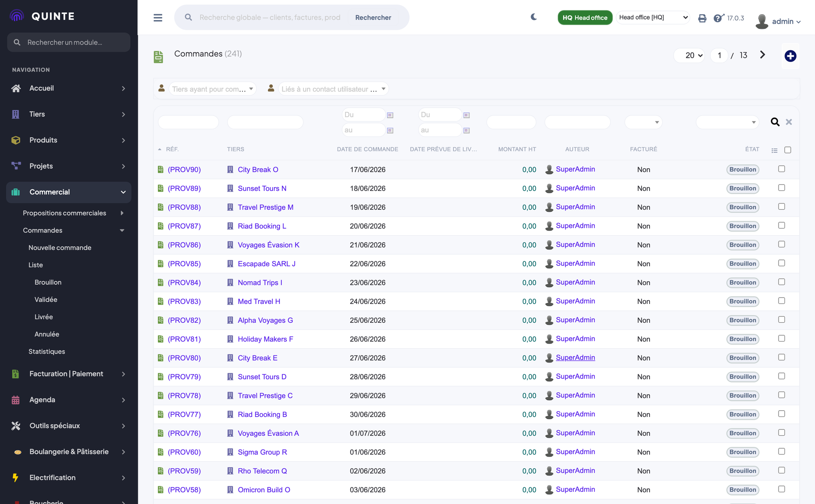Open État filter dropdown
The height and width of the screenshot is (504, 815).
(727, 122)
